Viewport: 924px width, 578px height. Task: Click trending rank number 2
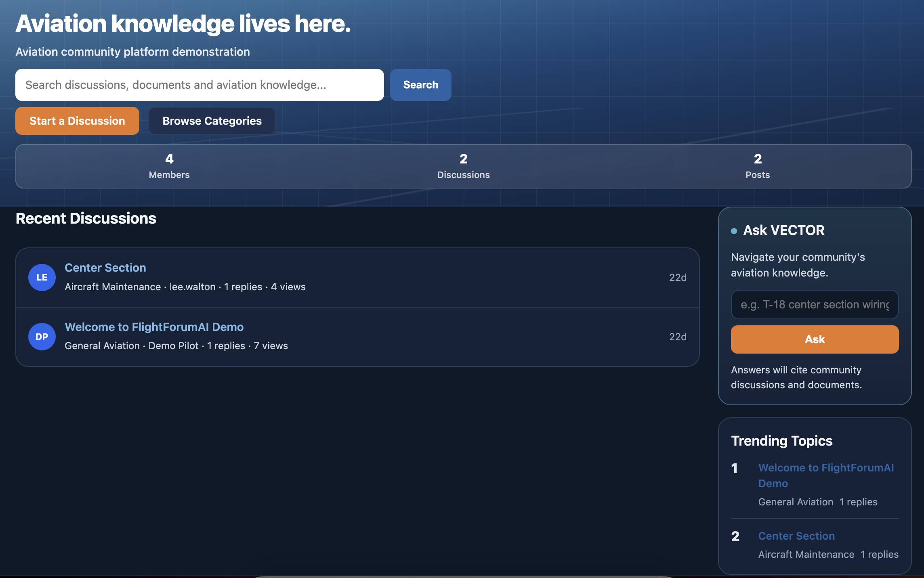click(735, 537)
